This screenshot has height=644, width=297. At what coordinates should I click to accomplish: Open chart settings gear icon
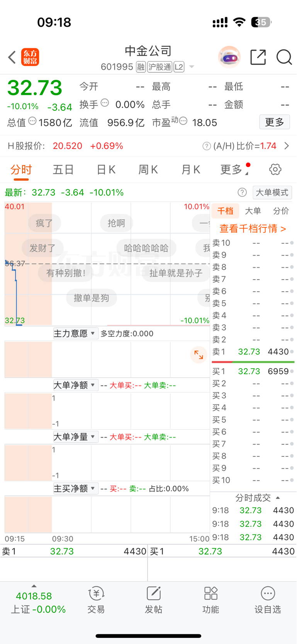tap(275, 169)
